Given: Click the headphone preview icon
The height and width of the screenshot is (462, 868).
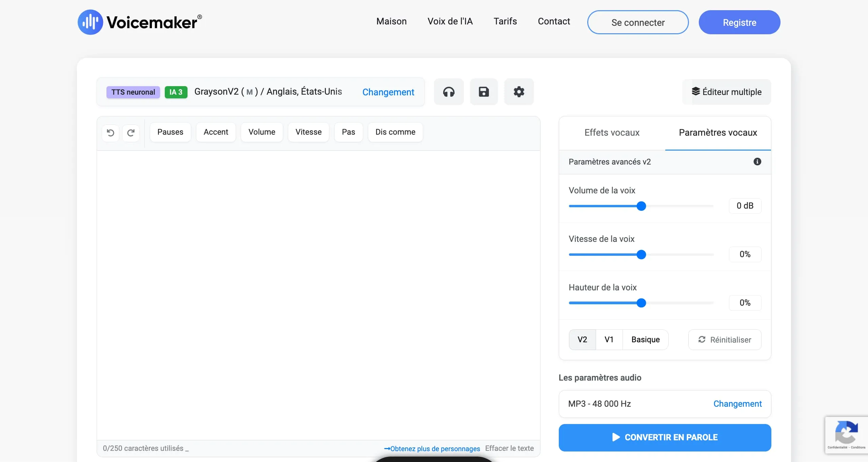Looking at the screenshot, I should pyautogui.click(x=449, y=92).
